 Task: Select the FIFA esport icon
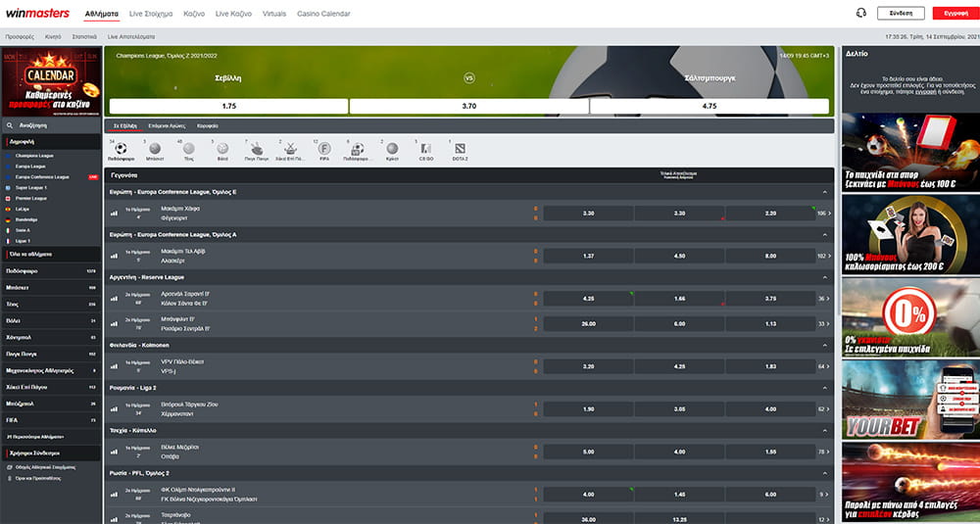324,149
